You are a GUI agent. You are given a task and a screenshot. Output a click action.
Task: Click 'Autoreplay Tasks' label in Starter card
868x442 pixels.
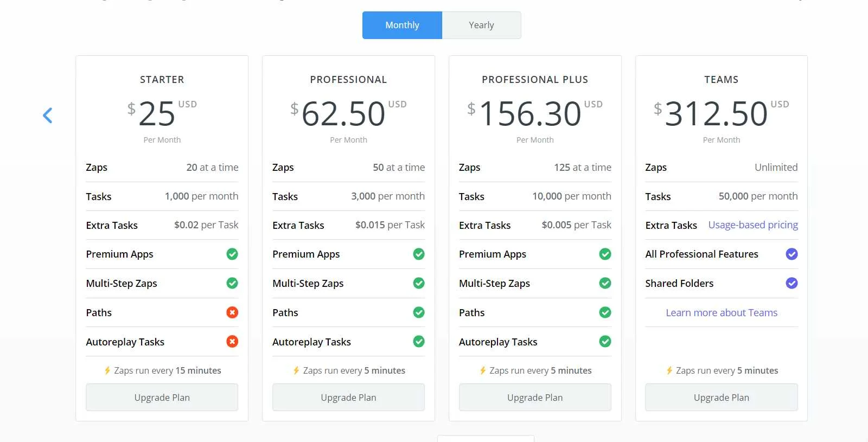coord(125,342)
